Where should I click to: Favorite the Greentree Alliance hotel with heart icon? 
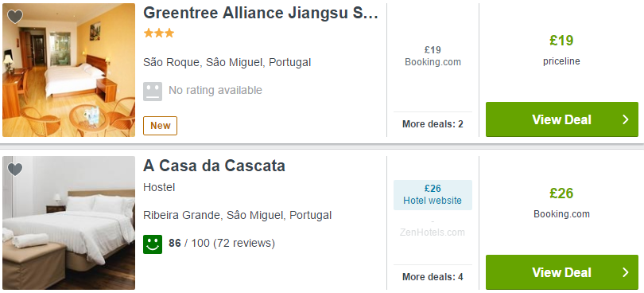pos(15,17)
